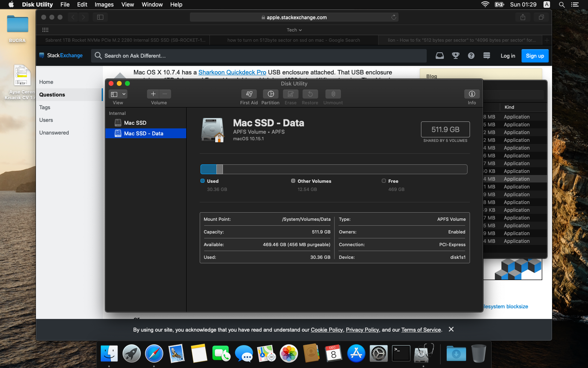
Task: Open the Images menu
Action: (104, 4)
